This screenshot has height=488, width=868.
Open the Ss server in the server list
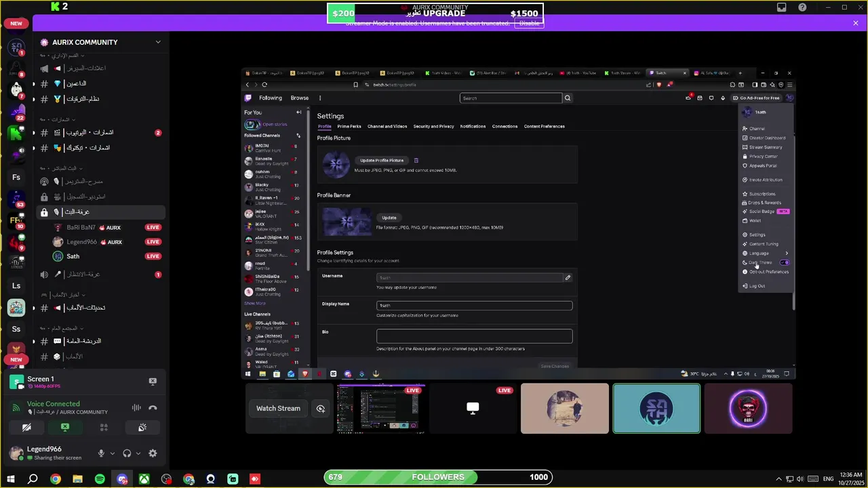click(x=16, y=329)
